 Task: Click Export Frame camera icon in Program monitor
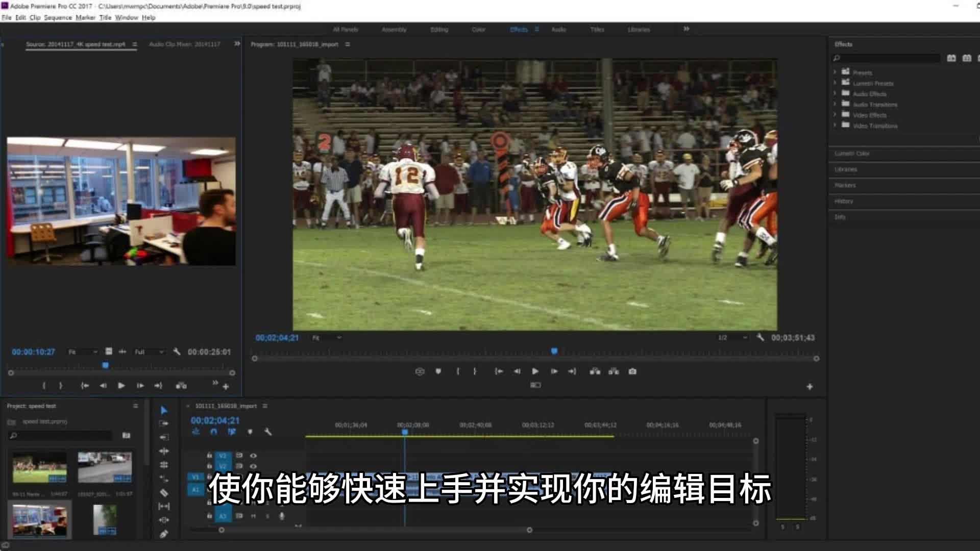(632, 371)
